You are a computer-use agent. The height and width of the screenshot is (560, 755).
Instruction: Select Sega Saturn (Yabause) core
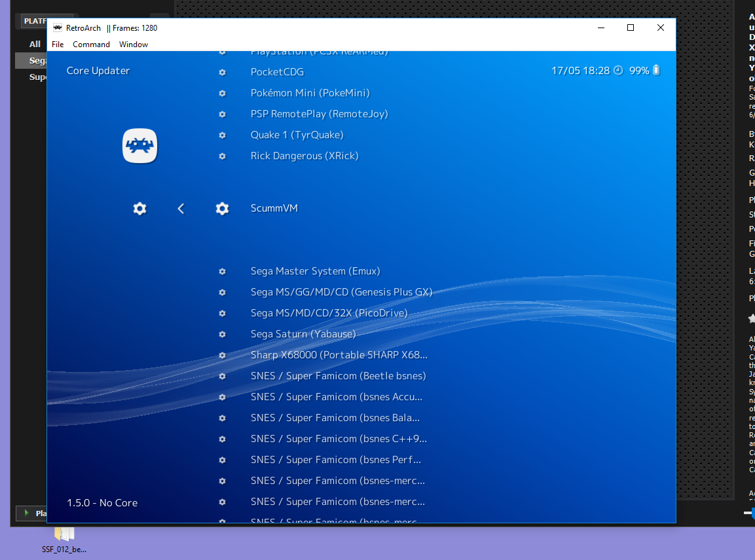[303, 333]
